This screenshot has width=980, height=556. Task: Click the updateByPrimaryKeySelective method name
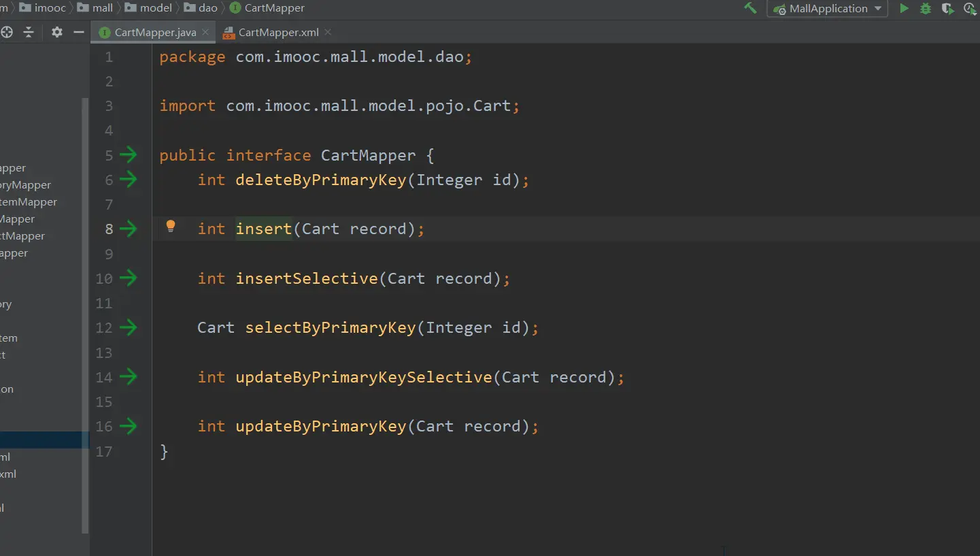point(364,377)
